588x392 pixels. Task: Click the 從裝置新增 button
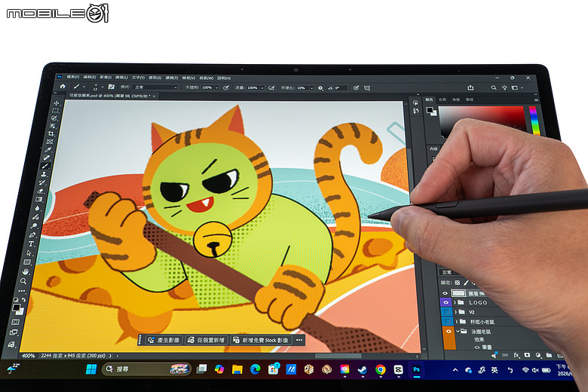(x=207, y=340)
